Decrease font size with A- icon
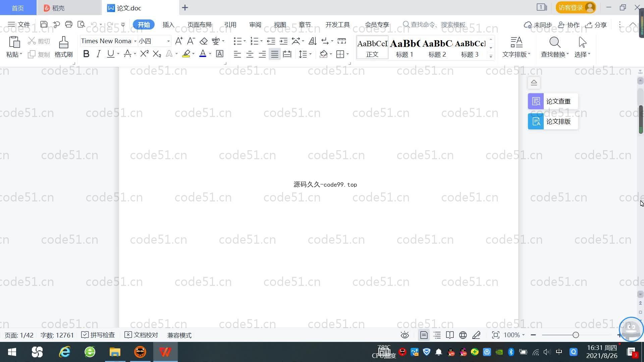Viewport: 644px width, 362px height. point(191,41)
